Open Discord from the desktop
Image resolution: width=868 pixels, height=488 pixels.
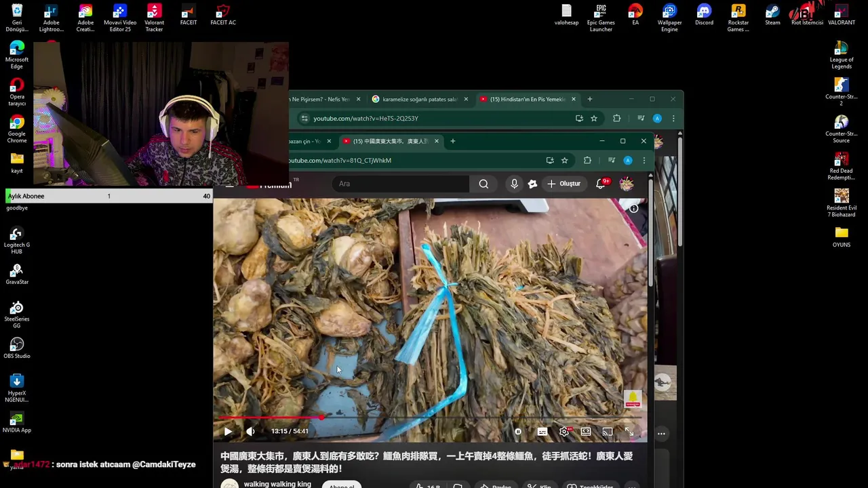tap(704, 15)
